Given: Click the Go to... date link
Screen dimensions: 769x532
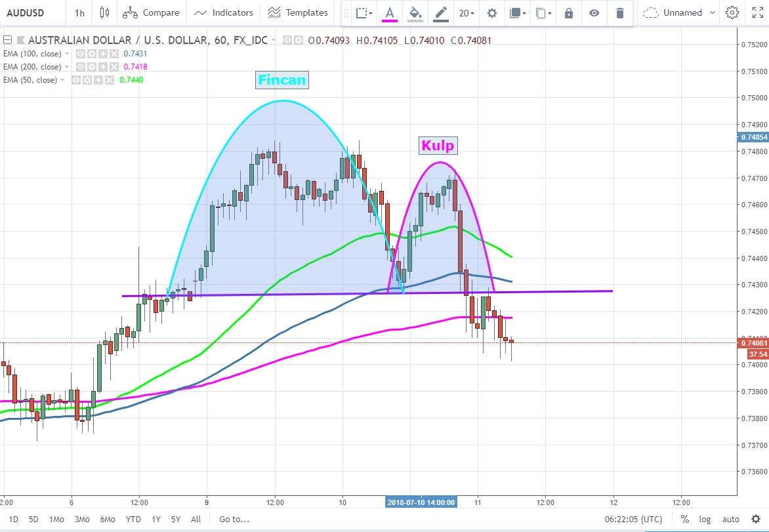Looking at the screenshot, I should (x=234, y=519).
